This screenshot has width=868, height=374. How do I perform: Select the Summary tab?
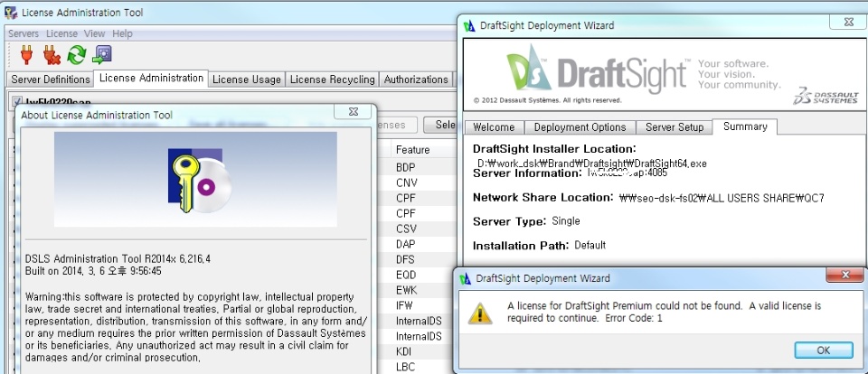tap(745, 126)
